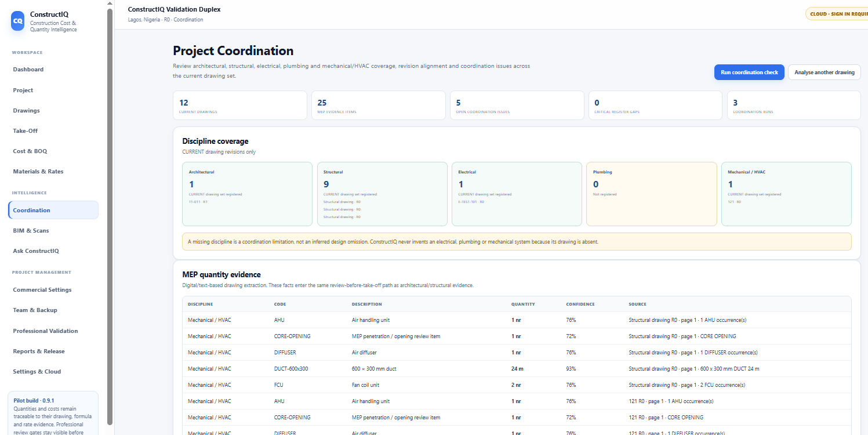Image resolution: width=868 pixels, height=435 pixels.
Task: Click source 'Structural drawing R0 · page 1 · CORE OPENING'
Action: [682, 336]
